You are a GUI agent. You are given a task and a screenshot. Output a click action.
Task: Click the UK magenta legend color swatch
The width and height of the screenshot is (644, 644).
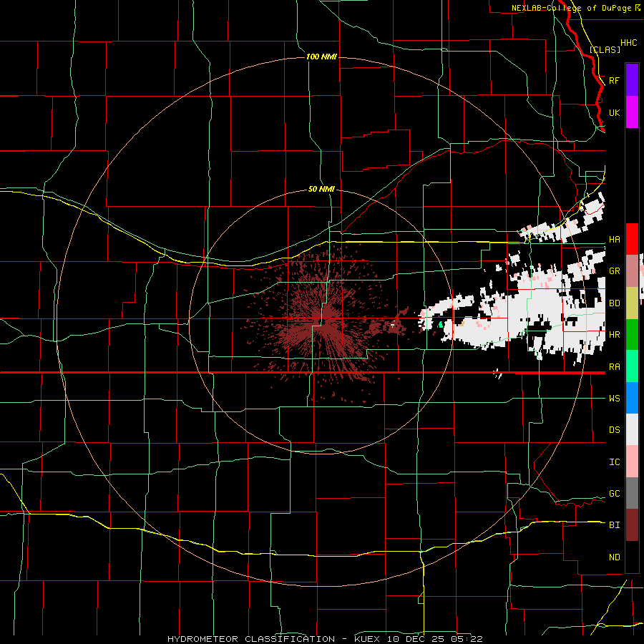pos(632,112)
